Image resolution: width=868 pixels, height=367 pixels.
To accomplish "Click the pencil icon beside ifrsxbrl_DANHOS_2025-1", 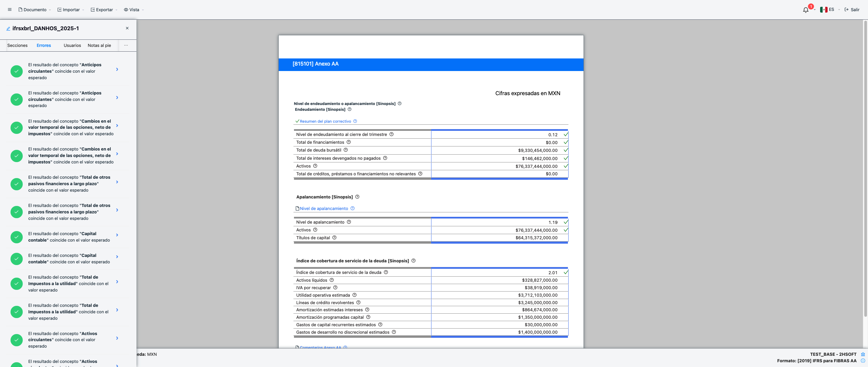I will coord(8,29).
